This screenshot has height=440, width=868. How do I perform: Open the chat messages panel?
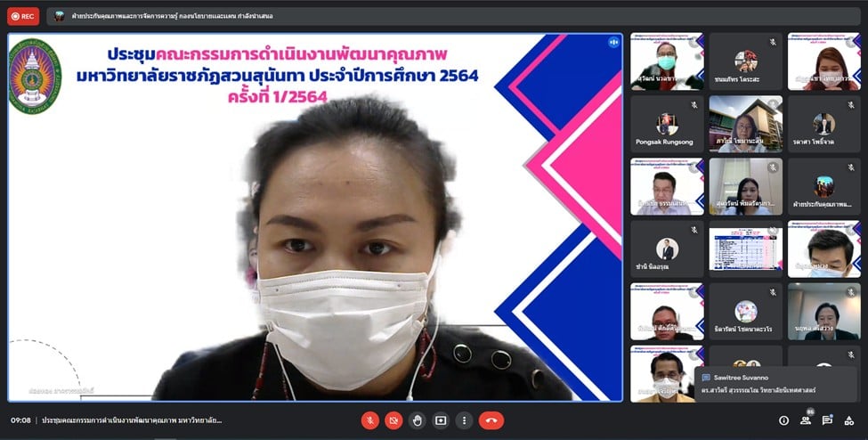[828, 420]
